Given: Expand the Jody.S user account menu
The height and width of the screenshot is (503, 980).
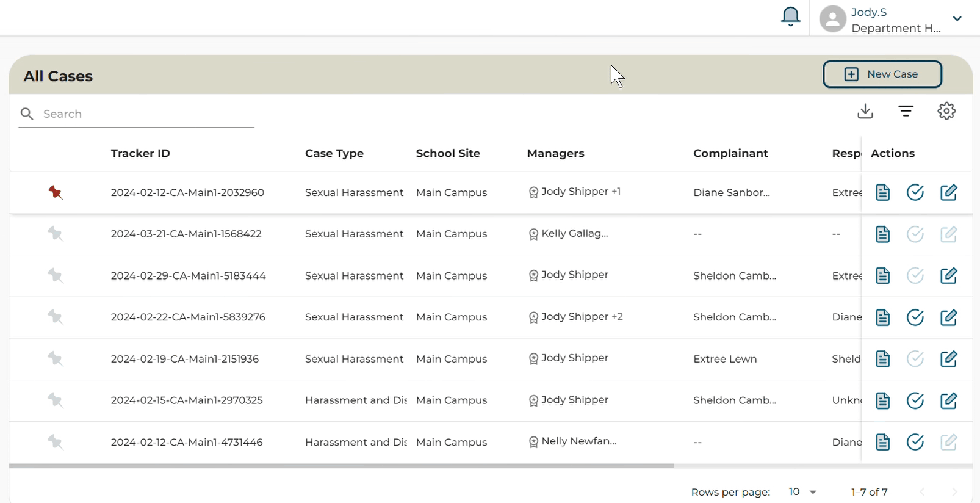Looking at the screenshot, I should tap(957, 18).
